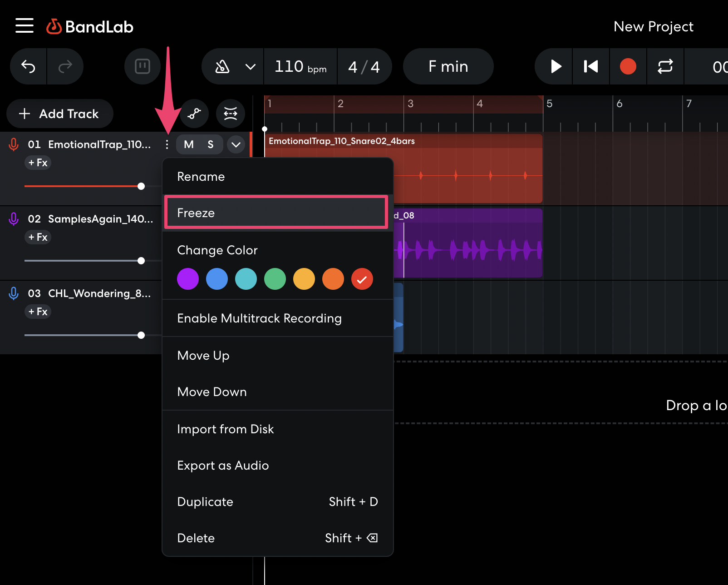The image size is (728, 585).
Task: Pick the checked red track color
Action: [x=362, y=279]
